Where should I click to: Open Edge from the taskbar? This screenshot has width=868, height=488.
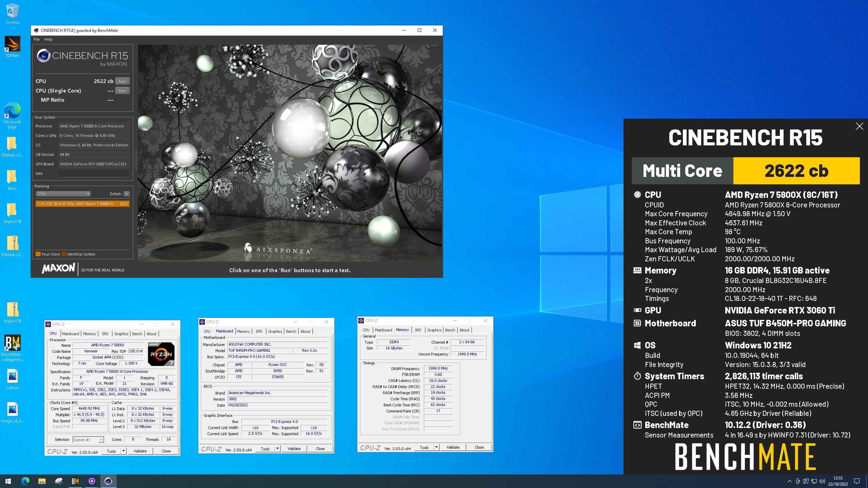click(25, 481)
